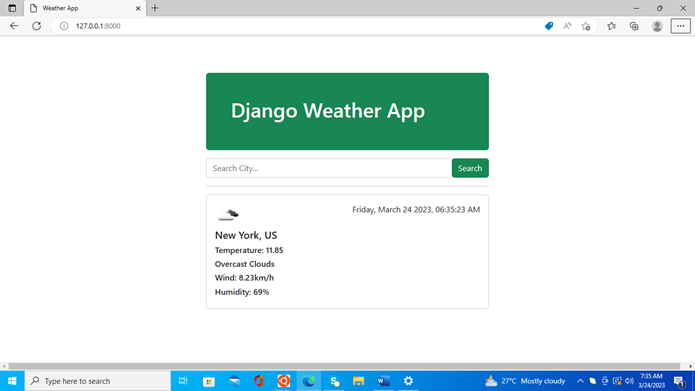Click the horizontal scrollbar at page bottom
This screenshot has height=391, width=695.
pos(344,366)
